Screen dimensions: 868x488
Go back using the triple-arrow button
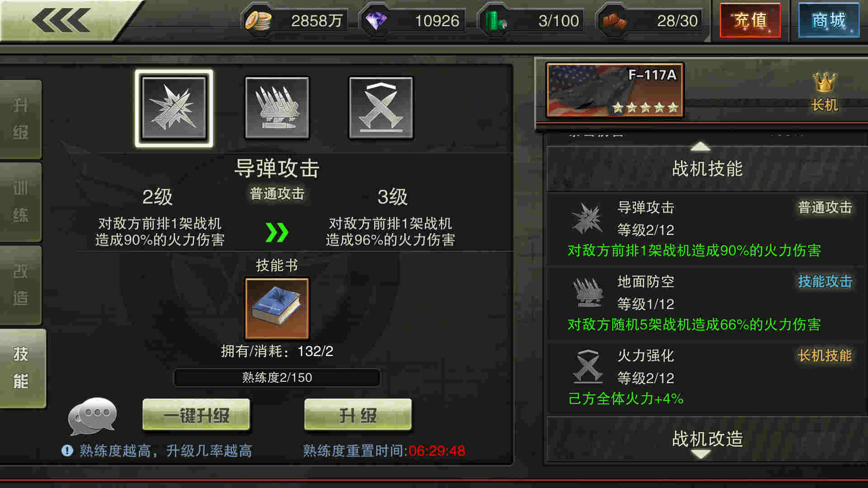point(61,20)
